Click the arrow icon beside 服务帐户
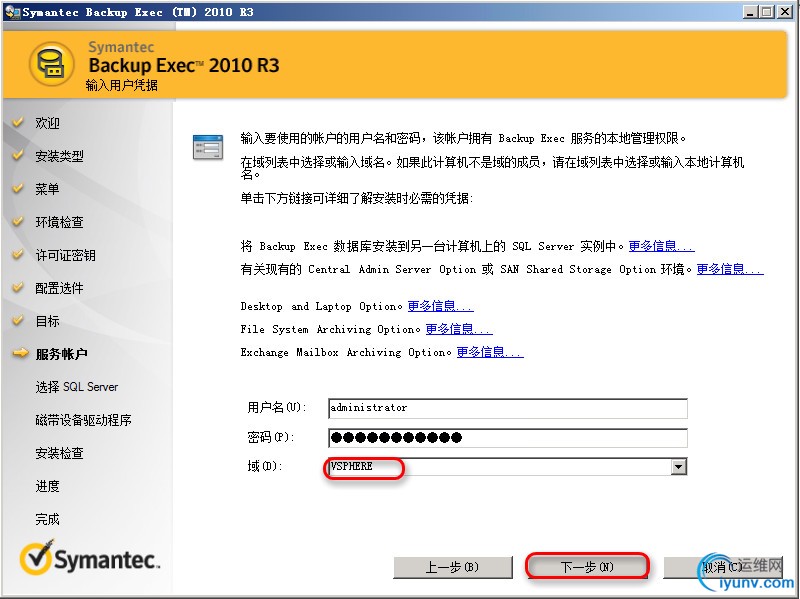 click(x=20, y=353)
